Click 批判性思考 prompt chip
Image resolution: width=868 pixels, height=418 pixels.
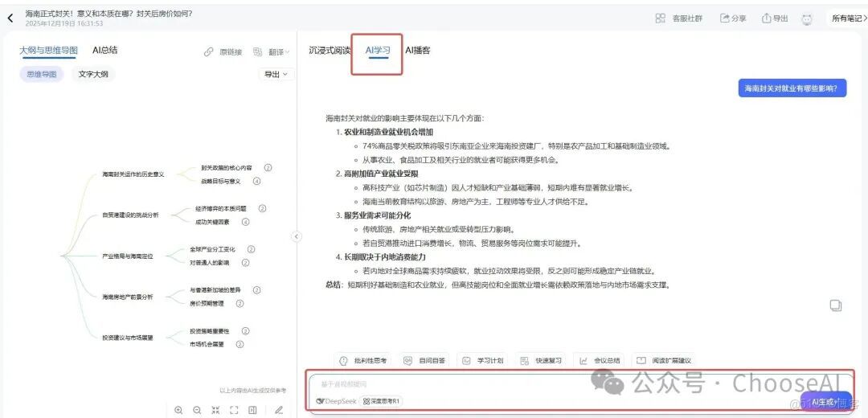(x=362, y=360)
